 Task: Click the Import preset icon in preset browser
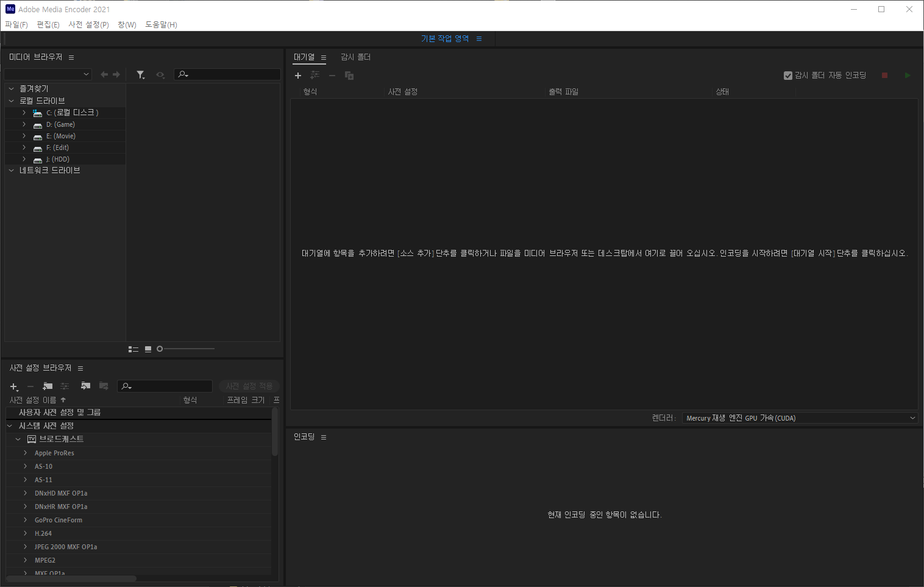pyautogui.click(x=85, y=386)
